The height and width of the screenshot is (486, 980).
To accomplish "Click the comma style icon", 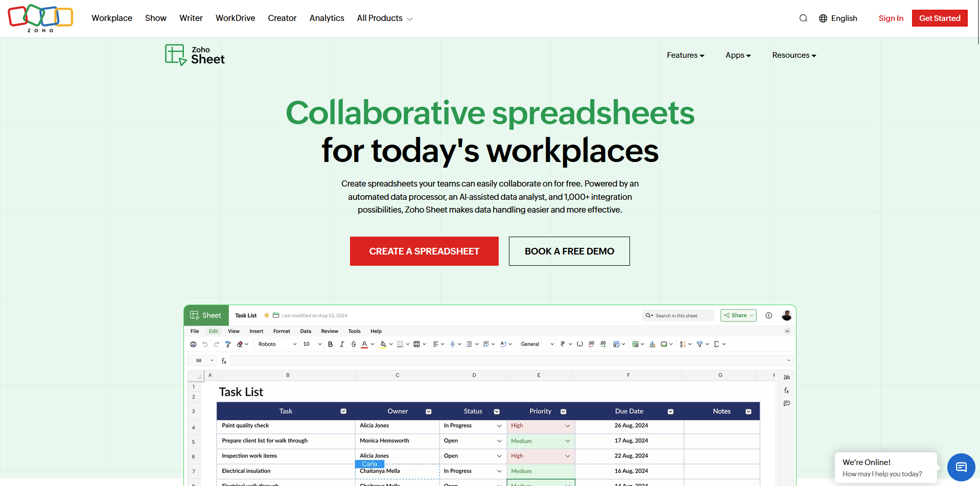I will (x=580, y=344).
